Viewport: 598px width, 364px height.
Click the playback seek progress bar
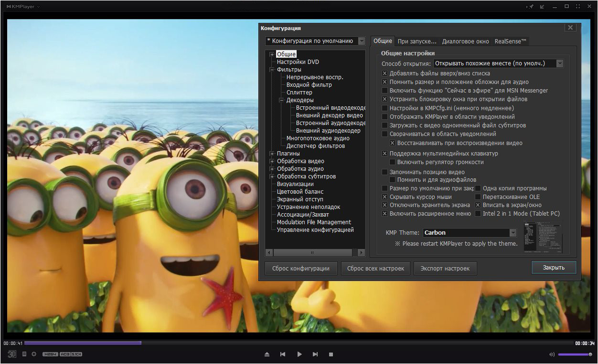pos(299,343)
